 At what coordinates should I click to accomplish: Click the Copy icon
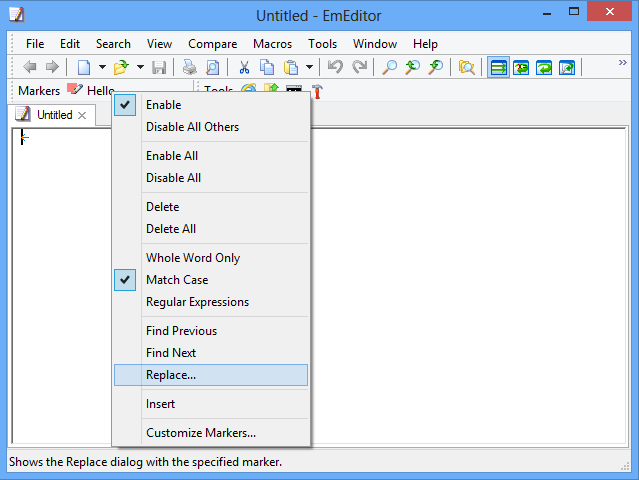click(x=267, y=67)
